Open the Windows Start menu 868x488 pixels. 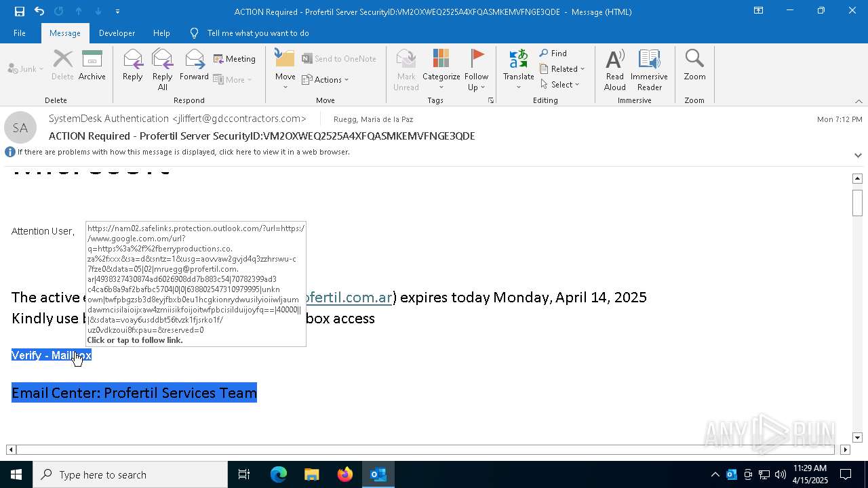16,474
